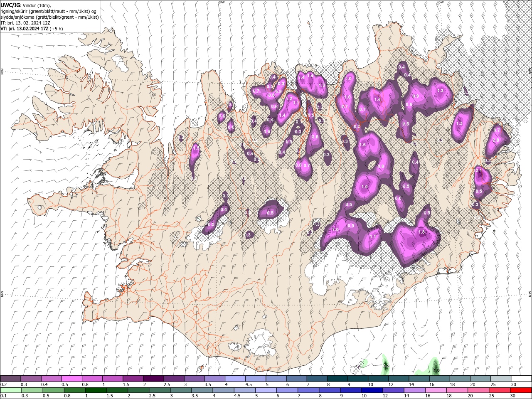532x399 pixels.
Task: Click the 20W longitude label
Action: coord(221,2)
